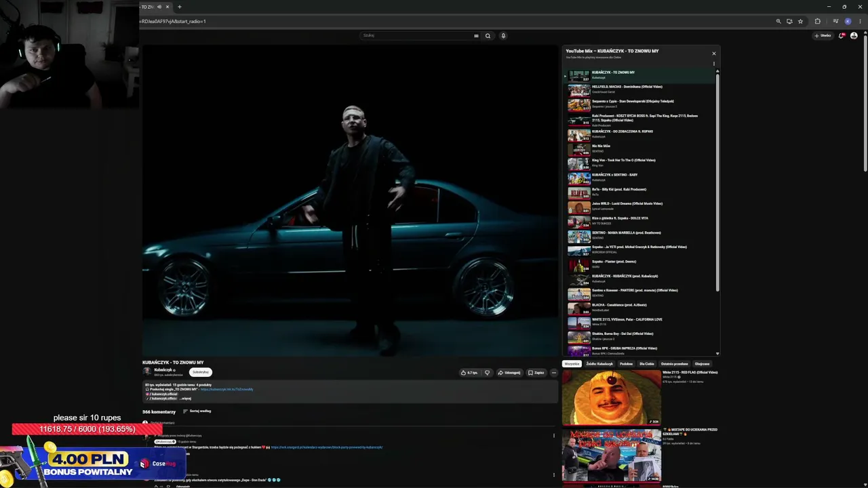The image size is (868, 488).
Task: Click the video player to pause
Action: click(x=350, y=200)
